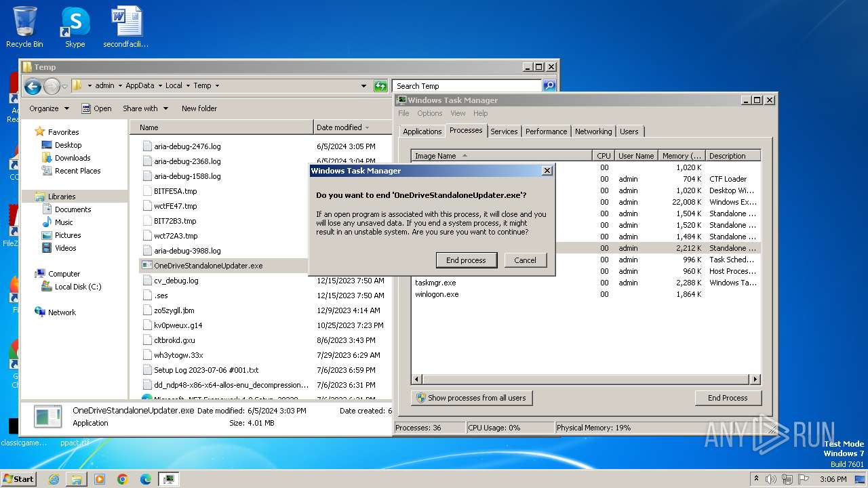Select the taskmgr.exe process row
This screenshot has height=488, width=868.
click(586, 283)
